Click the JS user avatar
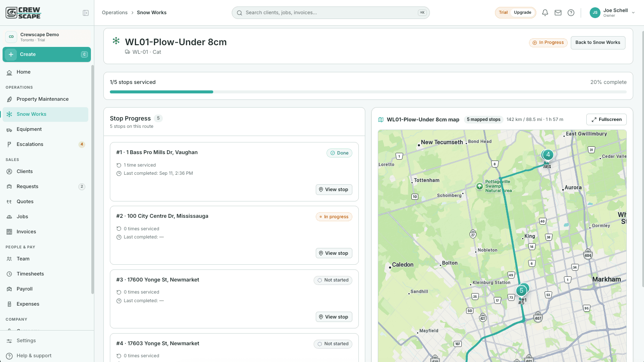 coord(595,13)
